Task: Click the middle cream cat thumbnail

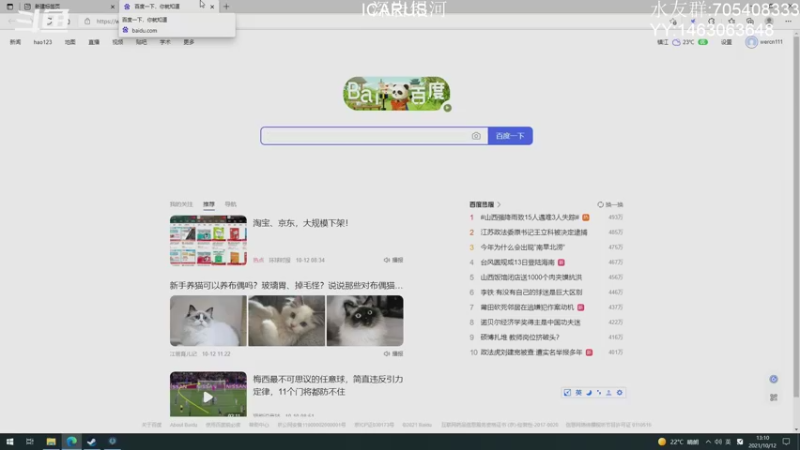Action: point(287,321)
